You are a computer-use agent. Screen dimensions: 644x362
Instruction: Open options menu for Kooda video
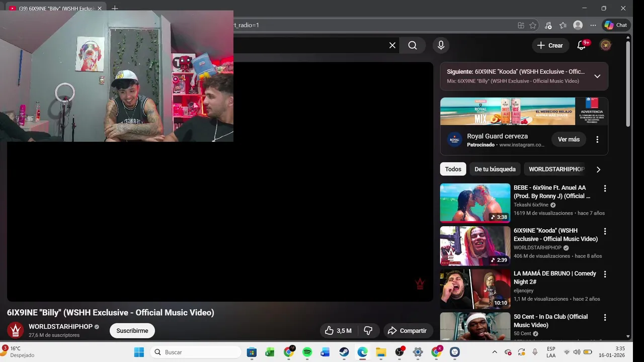(x=605, y=231)
